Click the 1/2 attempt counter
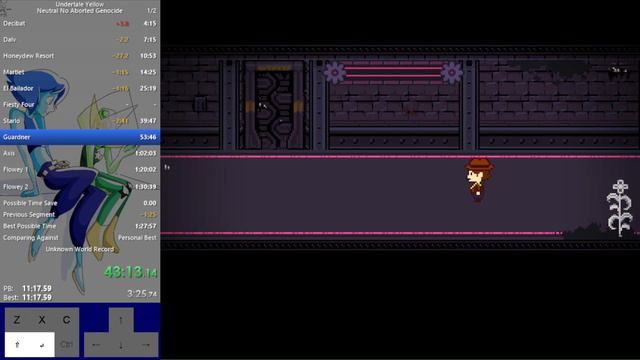 (151, 11)
